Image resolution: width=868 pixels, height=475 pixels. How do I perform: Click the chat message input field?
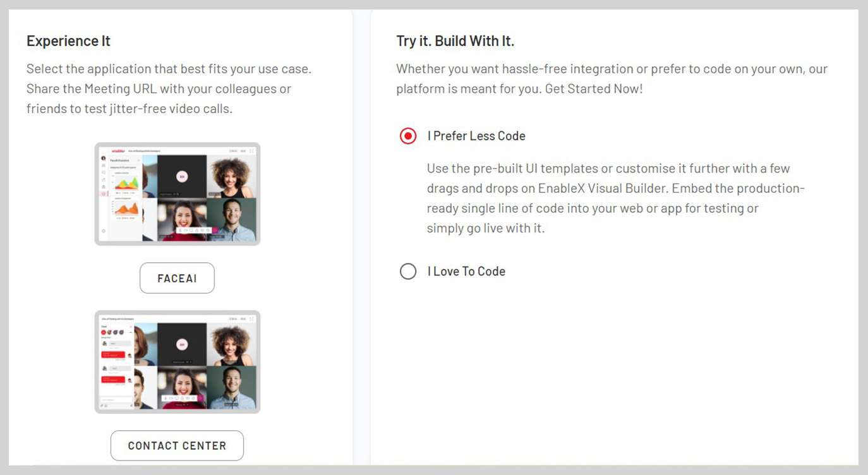[116, 399]
